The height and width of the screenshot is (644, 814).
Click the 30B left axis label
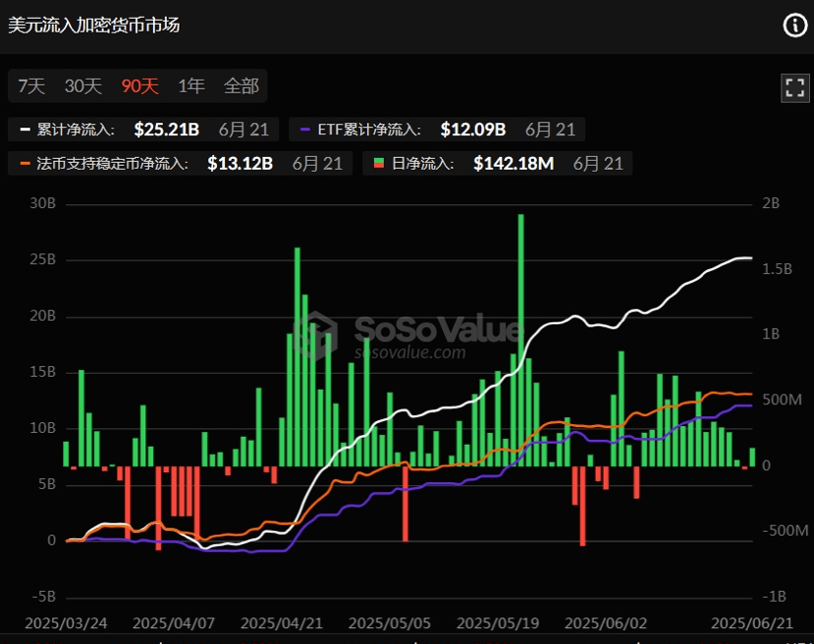click(x=42, y=203)
